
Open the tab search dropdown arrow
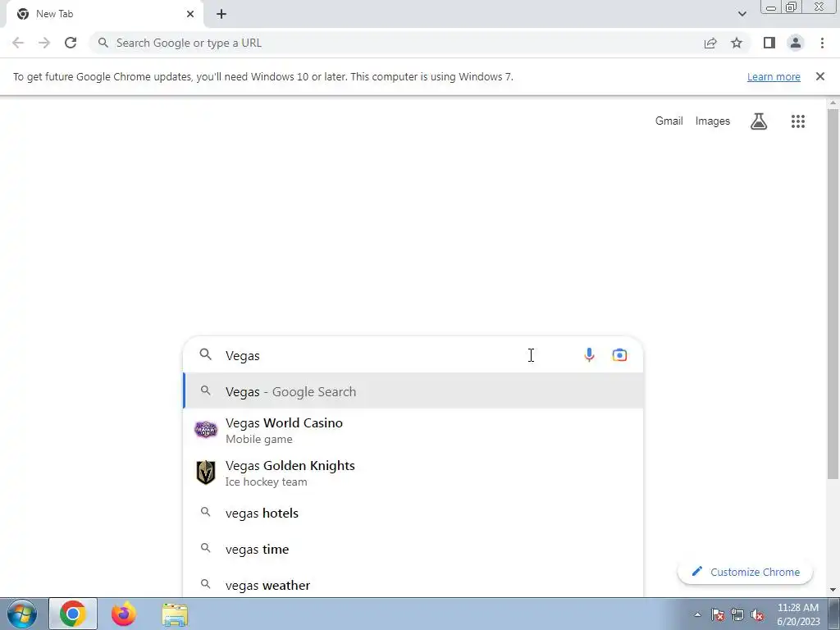[742, 14]
